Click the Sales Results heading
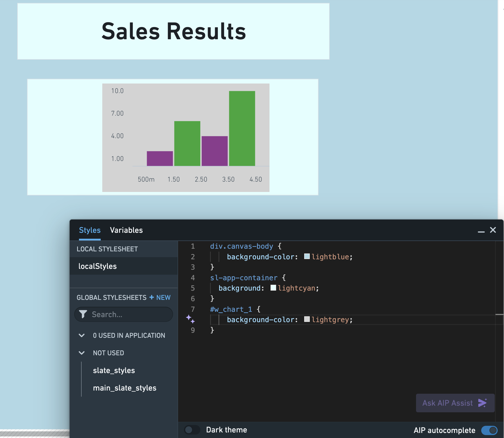This screenshot has width=504, height=438. coord(174,32)
